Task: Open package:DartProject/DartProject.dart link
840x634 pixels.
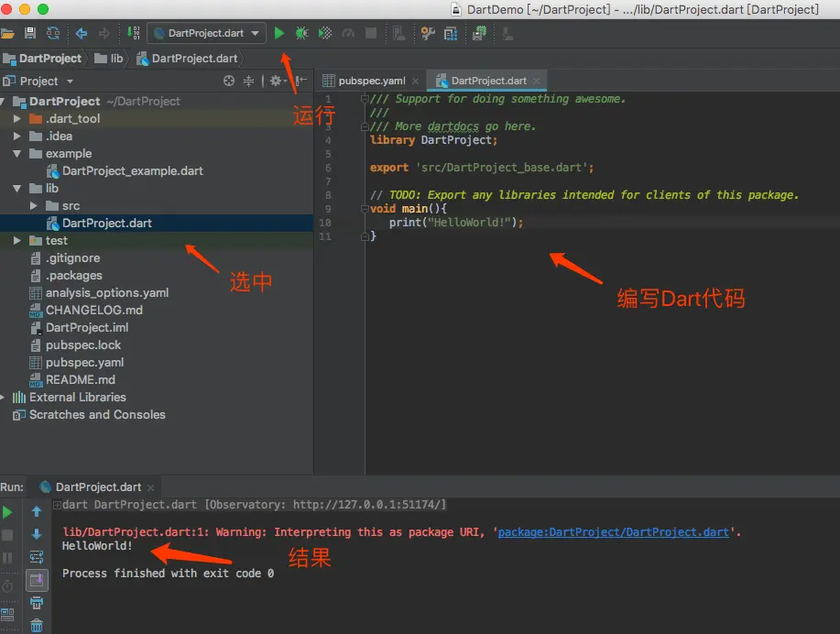Action: tap(614, 532)
